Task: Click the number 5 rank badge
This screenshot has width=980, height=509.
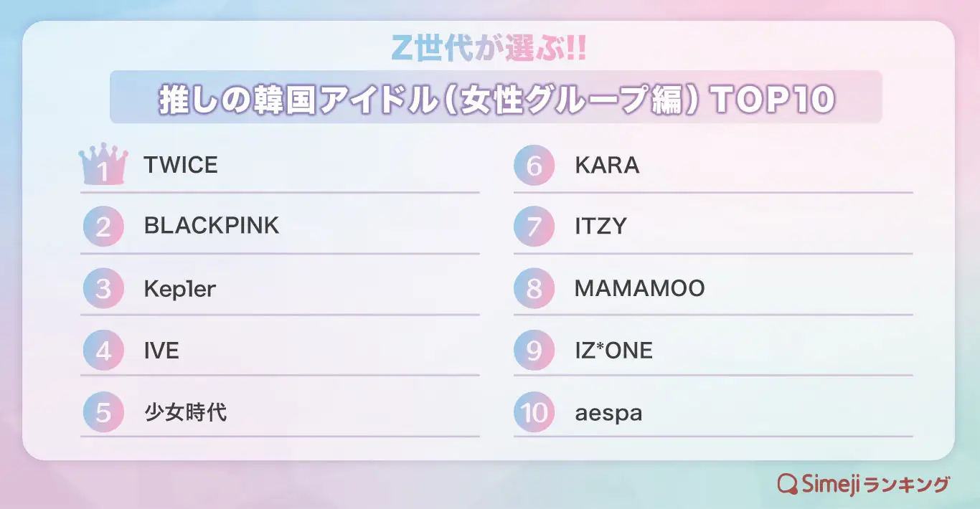Action: (x=103, y=413)
